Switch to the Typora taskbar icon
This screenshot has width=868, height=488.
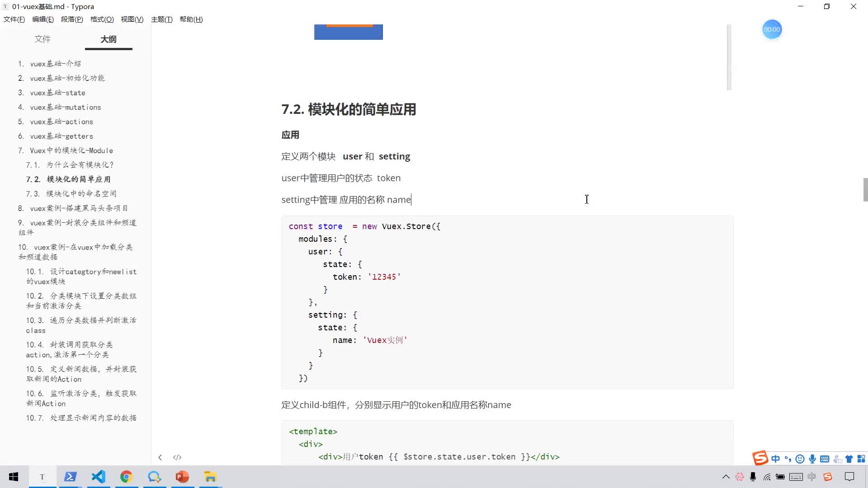coord(42,477)
